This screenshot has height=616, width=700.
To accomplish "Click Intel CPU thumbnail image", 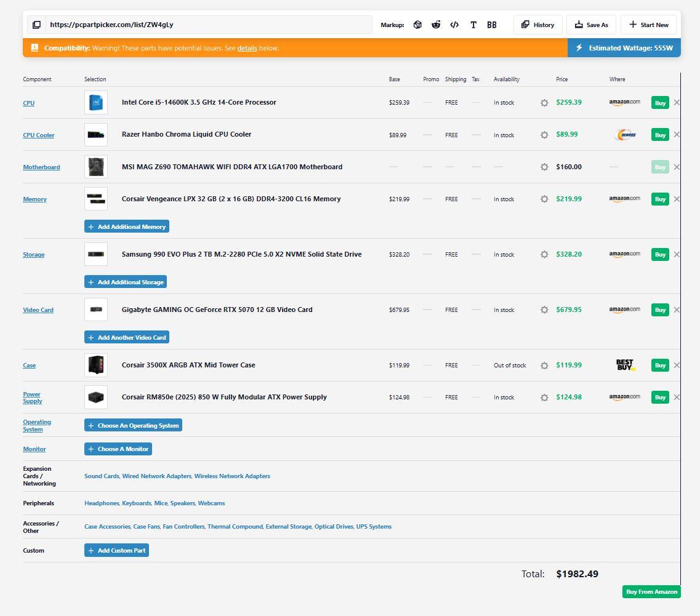I will pos(96,103).
